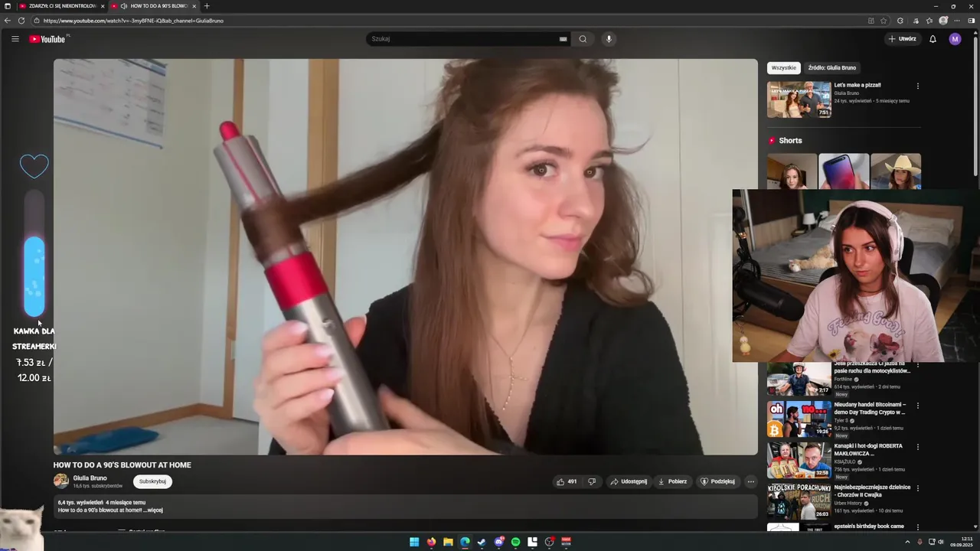
Task: Open the Giulia Bruno channel name
Action: 90,478
